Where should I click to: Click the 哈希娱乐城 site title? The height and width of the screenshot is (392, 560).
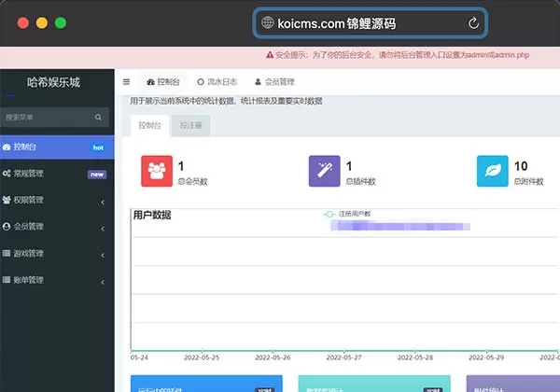pos(53,82)
